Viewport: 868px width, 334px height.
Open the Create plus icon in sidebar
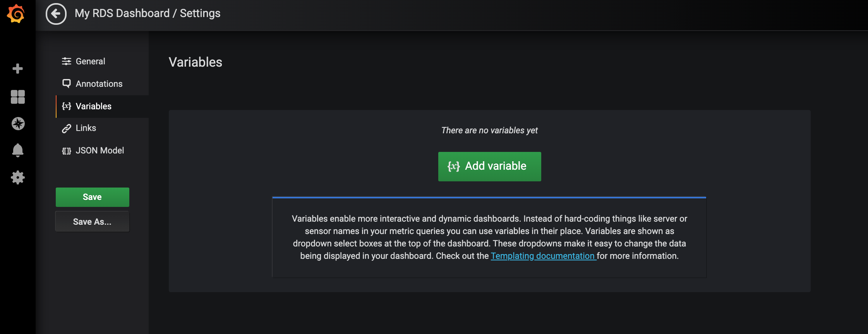pos(17,69)
